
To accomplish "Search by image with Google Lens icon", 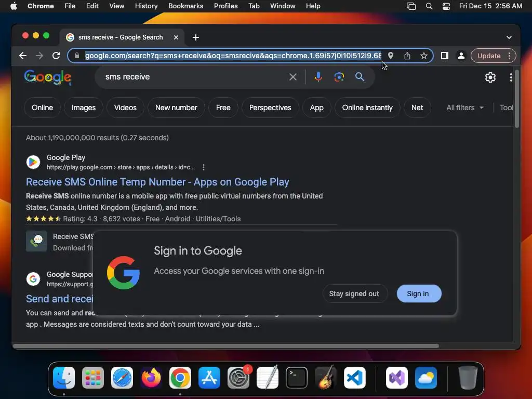I will point(339,77).
